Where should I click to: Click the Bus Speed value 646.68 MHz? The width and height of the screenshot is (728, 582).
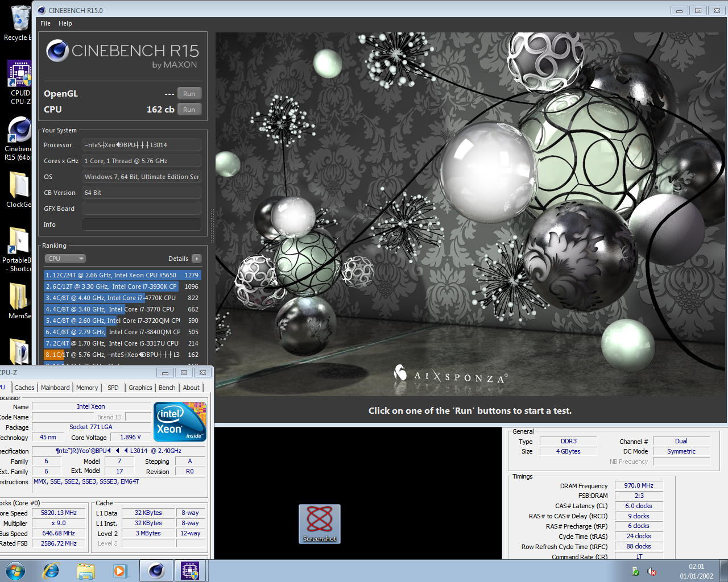pyautogui.click(x=59, y=533)
